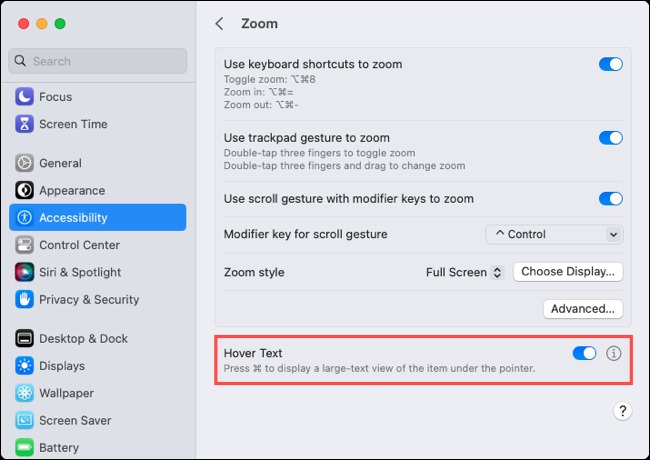The height and width of the screenshot is (460, 650).
Task: Click the Choose Display... button
Action: (x=568, y=272)
